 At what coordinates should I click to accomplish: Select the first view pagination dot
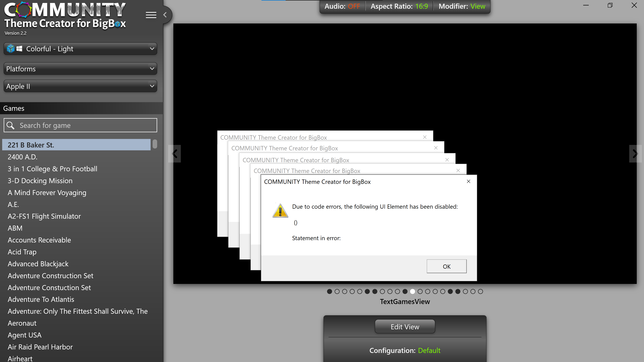[x=329, y=292]
